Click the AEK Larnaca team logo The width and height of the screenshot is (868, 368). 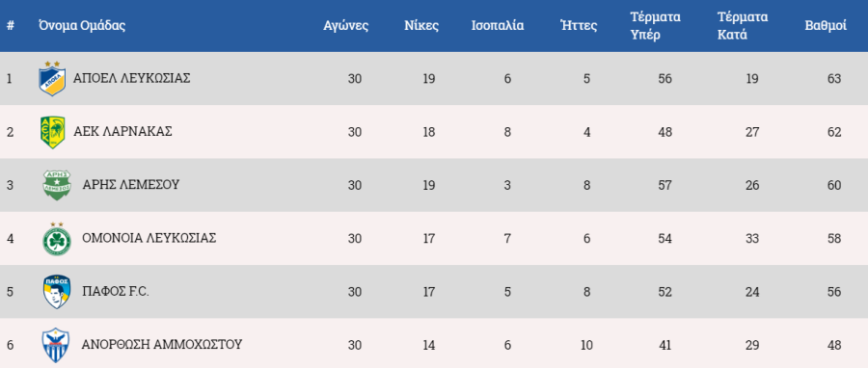[x=53, y=132]
